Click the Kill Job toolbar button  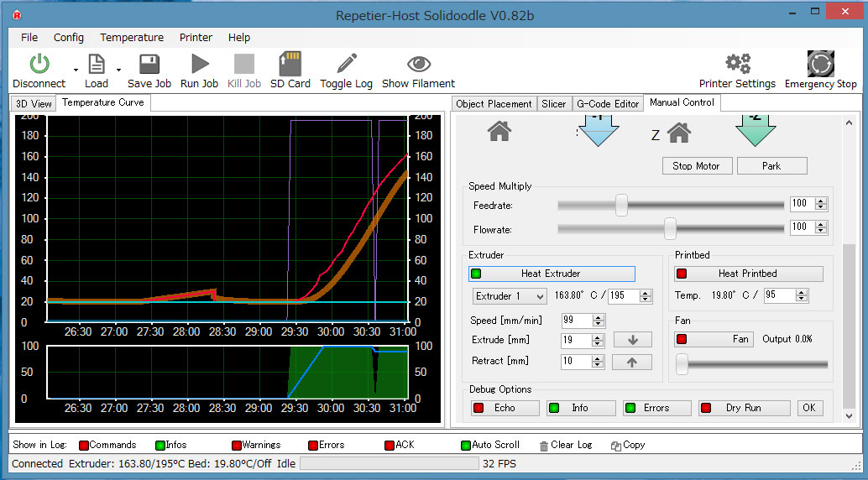pos(244,70)
